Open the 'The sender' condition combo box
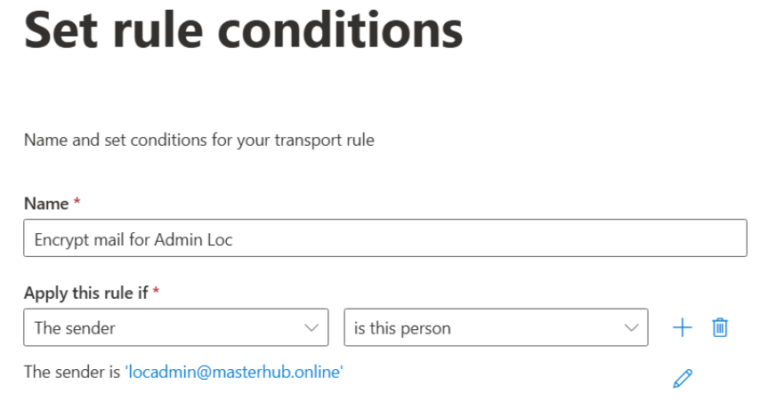Image resolution: width=768 pixels, height=402 pixels. point(175,327)
